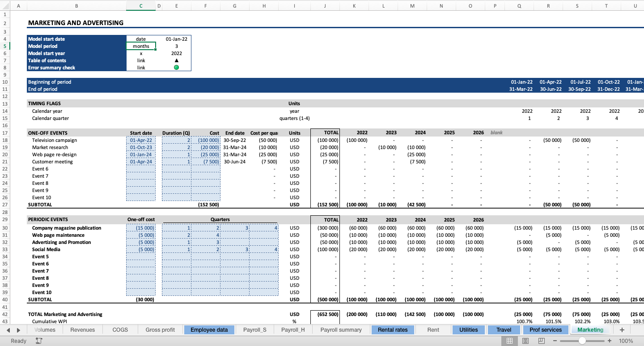Image resolution: width=644 pixels, height=346 pixels.
Task: Select the Payroll_H sheet tab
Action: pos(293,330)
